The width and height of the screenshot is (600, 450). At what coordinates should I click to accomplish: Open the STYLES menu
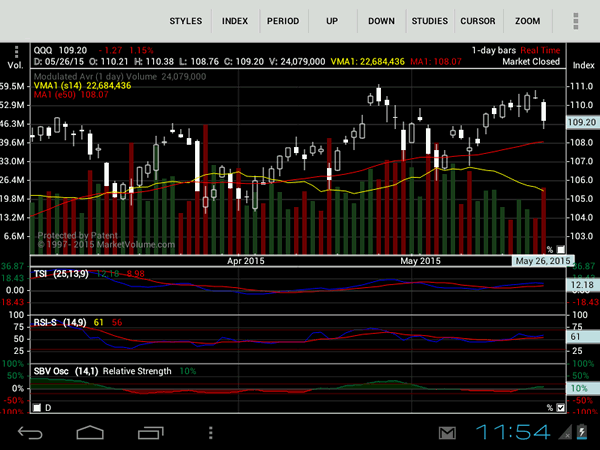(186, 21)
